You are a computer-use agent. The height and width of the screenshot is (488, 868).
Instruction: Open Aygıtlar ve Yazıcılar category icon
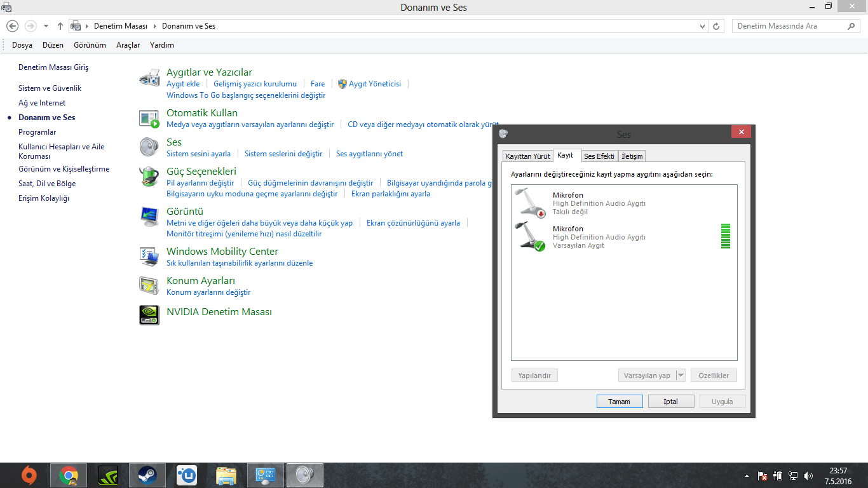pos(149,78)
